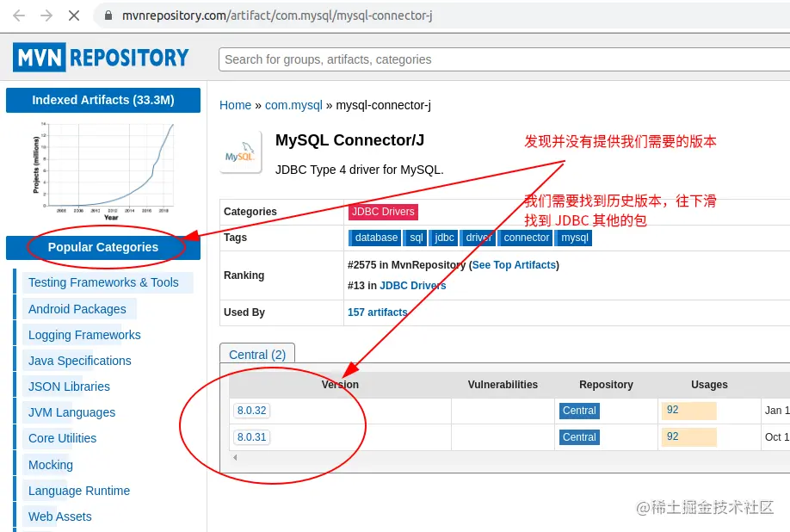Click the 92 usages count for 8.0.32

tap(688, 411)
